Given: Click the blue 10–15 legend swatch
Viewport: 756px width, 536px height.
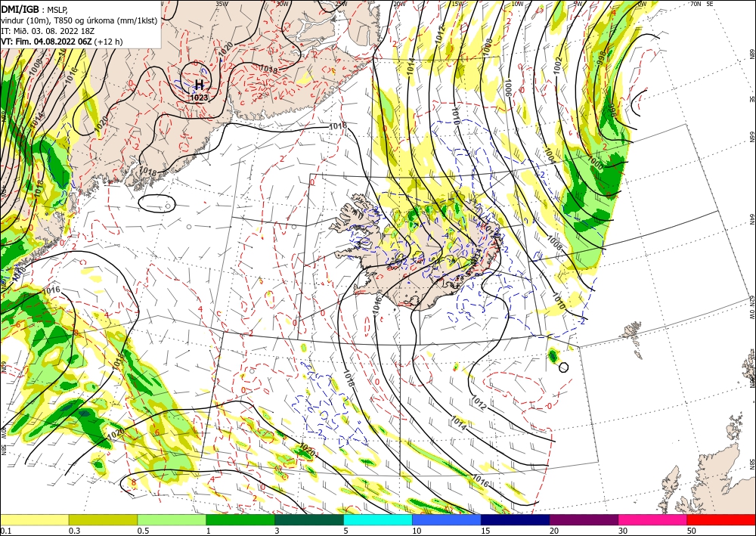Looking at the screenshot, I should pos(447,519).
